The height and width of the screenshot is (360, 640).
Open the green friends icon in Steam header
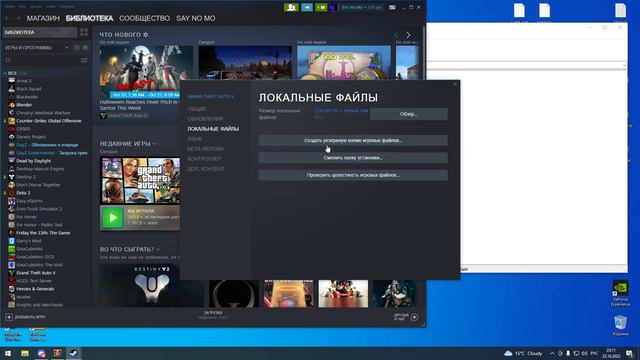291,7
